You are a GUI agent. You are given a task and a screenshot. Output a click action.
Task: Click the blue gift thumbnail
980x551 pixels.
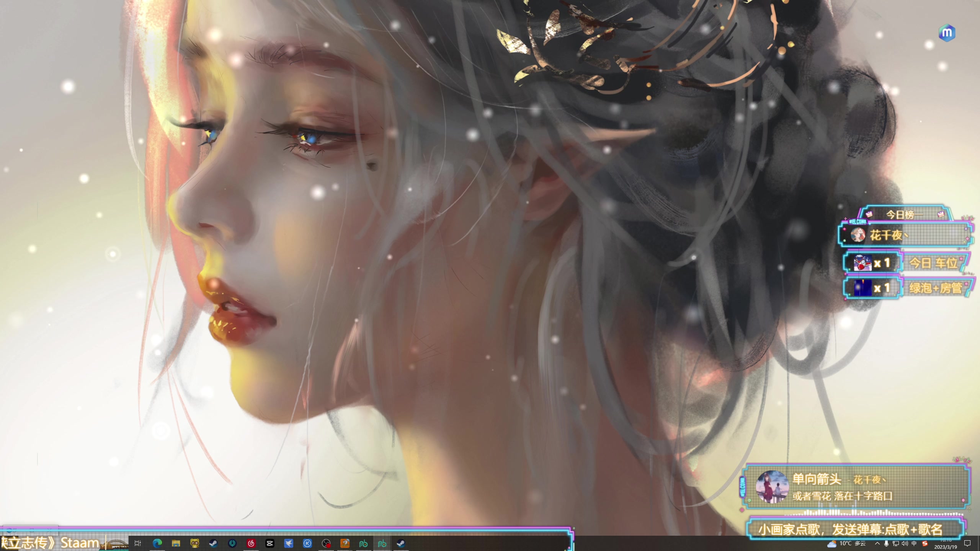[862, 288]
